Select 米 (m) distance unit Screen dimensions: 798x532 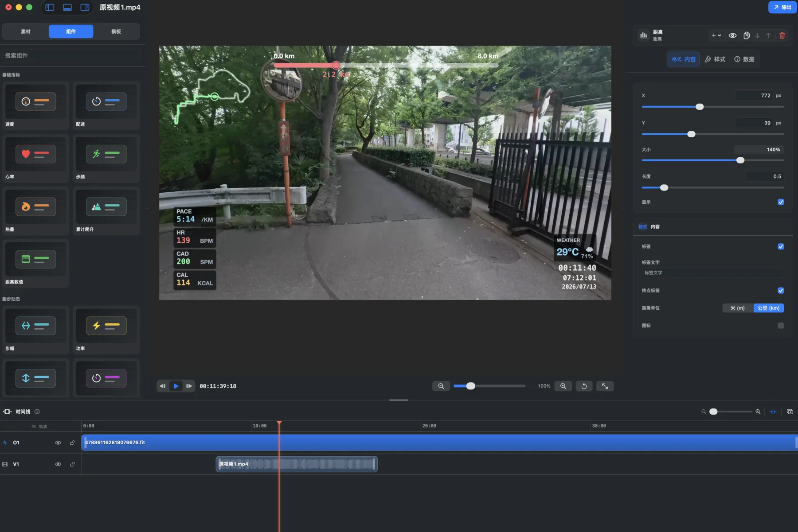click(x=738, y=308)
